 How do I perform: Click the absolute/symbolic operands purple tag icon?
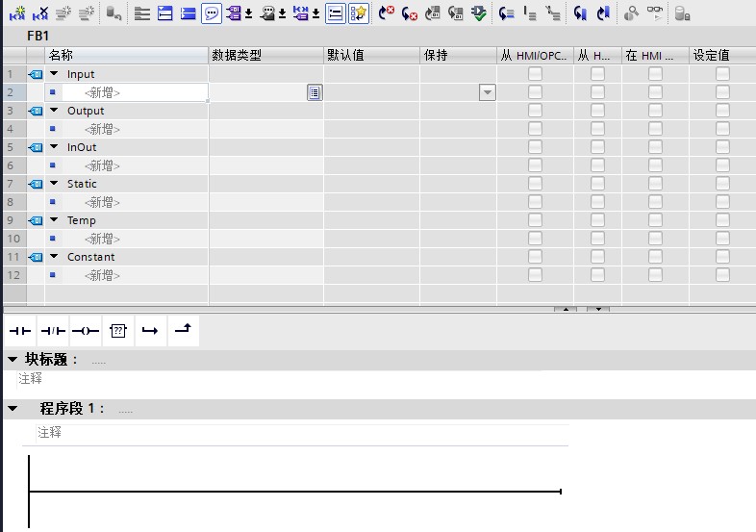tap(234, 13)
